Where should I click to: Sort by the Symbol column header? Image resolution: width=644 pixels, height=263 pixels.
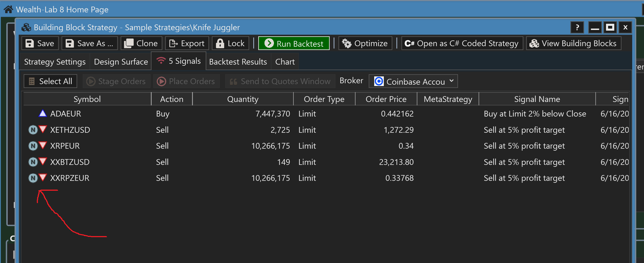(x=87, y=99)
